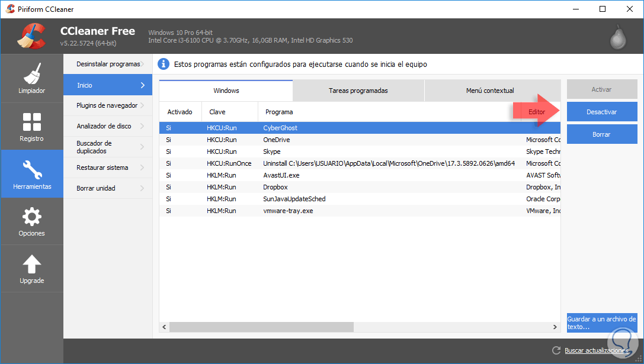644x364 pixels.
Task: Expand Desinstalar programas section
Action: (108, 64)
